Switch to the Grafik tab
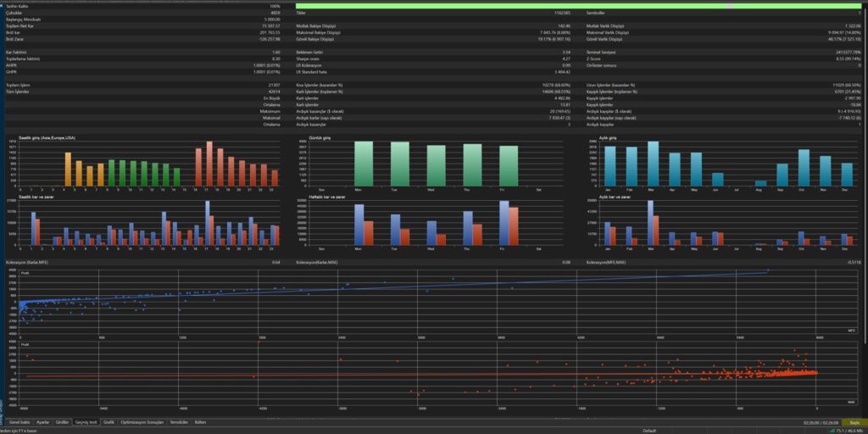Viewport: 868px width, 434px height. point(109,422)
